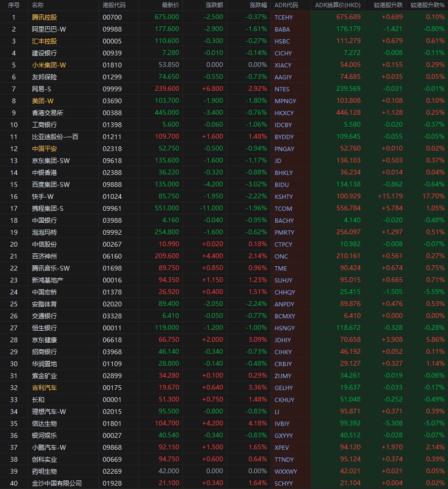
Task: Click the -5.59% discount value
Action: pos(434,292)
